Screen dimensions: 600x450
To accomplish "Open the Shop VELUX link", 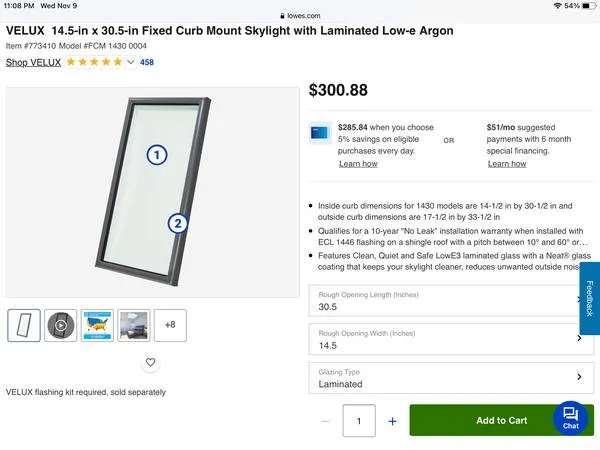I will click(33, 62).
